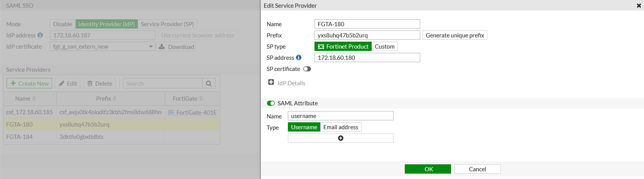Click the FortiGate-401E device icon

[171, 113]
